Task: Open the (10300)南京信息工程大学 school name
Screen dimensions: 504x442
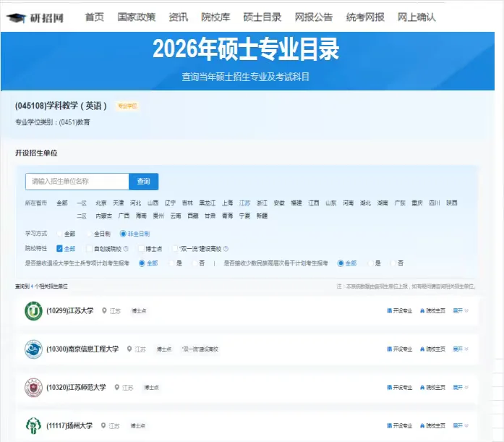Action: click(82, 349)
